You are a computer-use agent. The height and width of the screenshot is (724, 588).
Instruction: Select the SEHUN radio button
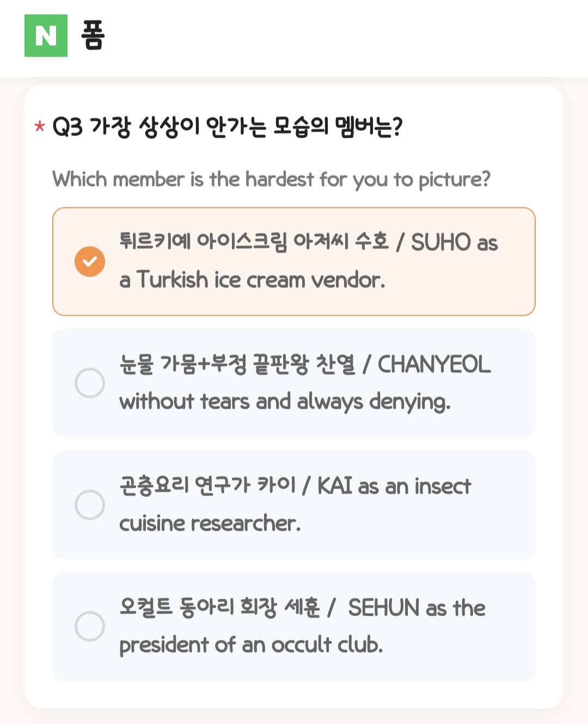click(90, 626)
